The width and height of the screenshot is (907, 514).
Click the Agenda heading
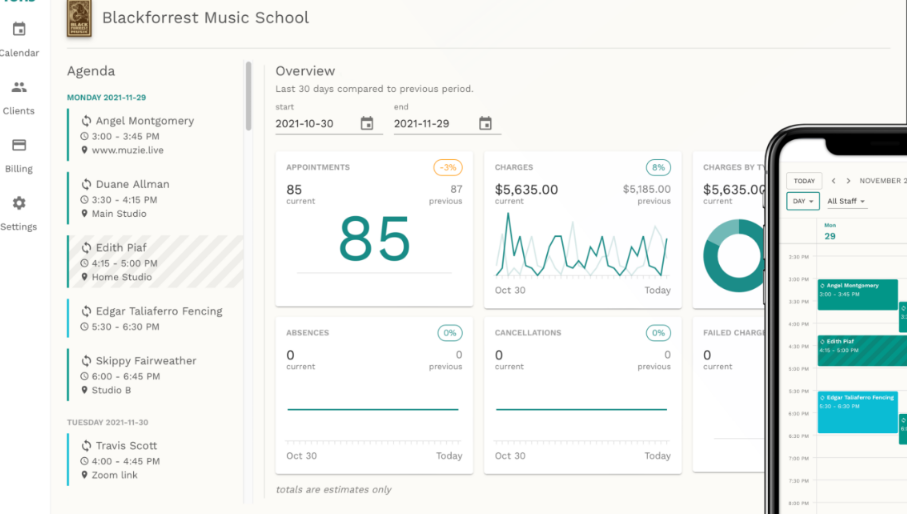[91, 71]
